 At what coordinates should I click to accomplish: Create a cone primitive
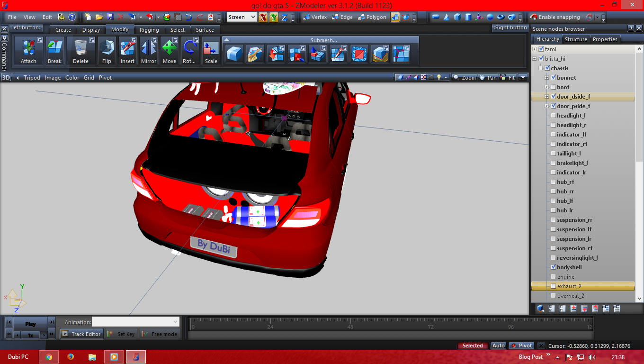[x=447, y=17]
